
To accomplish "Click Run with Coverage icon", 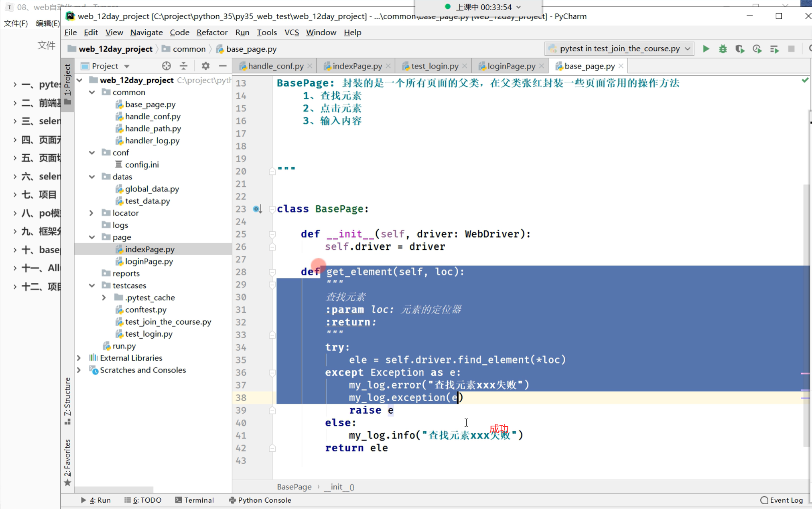I will (739, 49).
